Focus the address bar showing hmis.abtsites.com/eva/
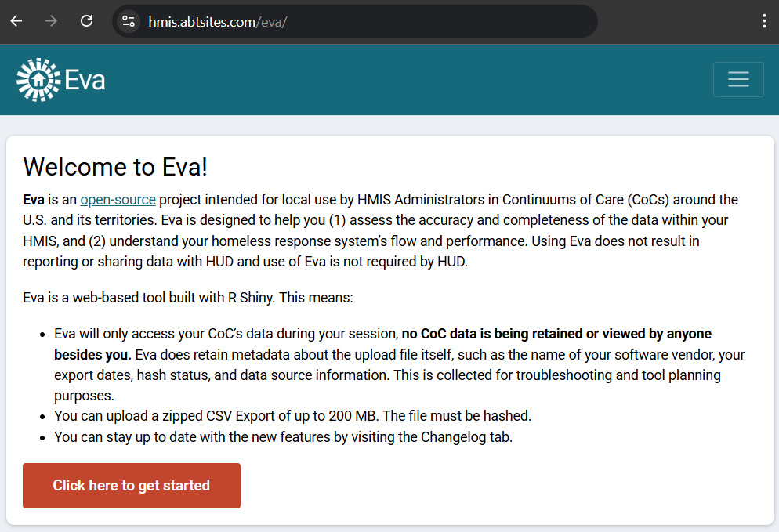The height and width of the screenshot is (532, 779). pos(353,21)
